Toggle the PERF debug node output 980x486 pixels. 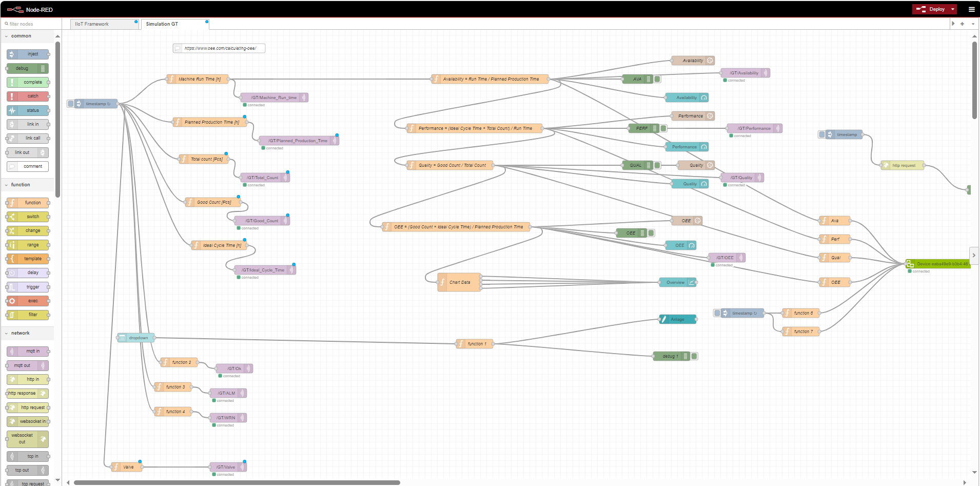[x=663, y=128]
